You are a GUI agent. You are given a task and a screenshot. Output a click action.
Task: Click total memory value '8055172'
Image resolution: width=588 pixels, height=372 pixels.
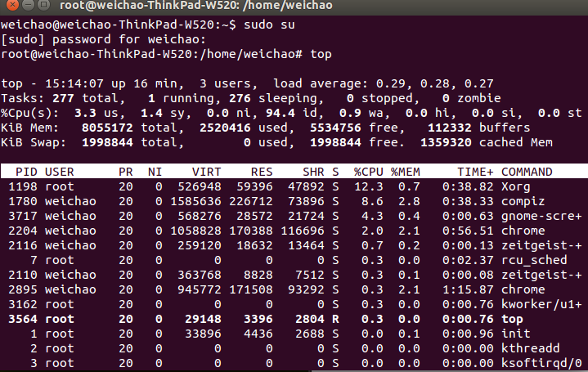[107, 128]
